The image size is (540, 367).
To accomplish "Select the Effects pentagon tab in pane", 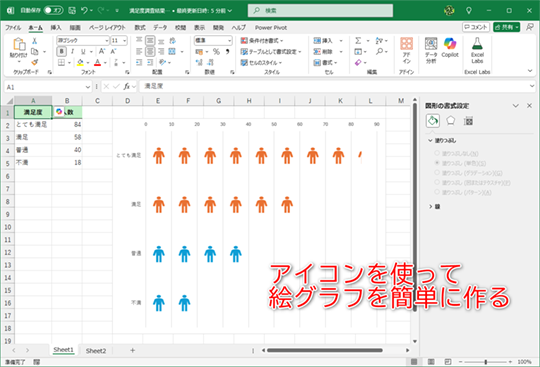I will pos(450,121).
